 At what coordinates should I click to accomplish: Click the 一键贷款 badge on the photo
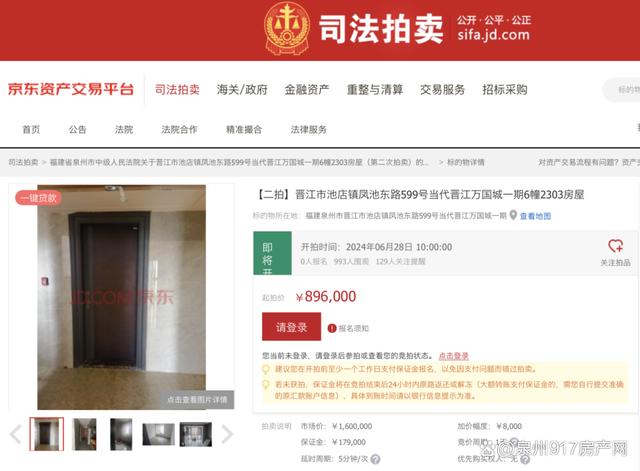coord(38,198)
